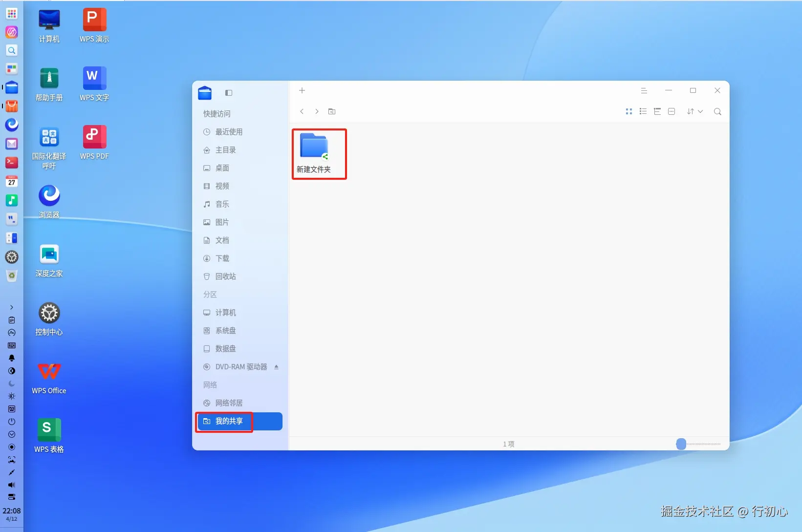802x532 pixels.
Task: Add a new tab in file manager
Action: [x=302, y=90]
